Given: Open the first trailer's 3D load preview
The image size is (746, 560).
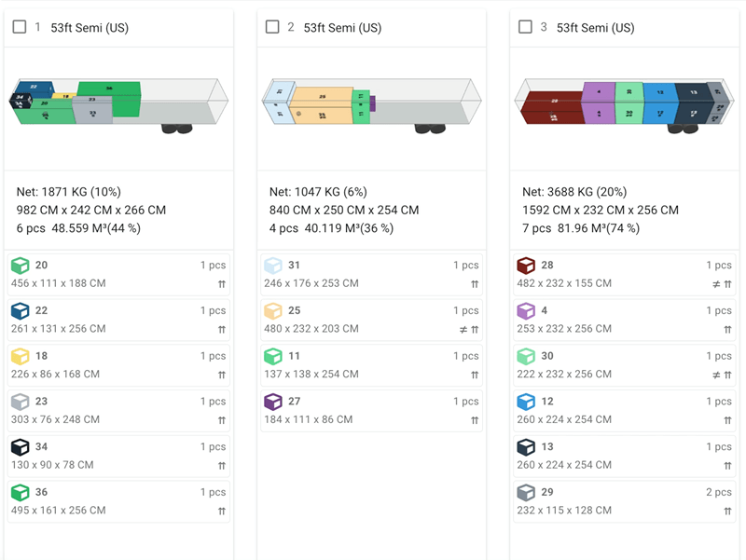Looking at the screenshot, I should (118, 105).
